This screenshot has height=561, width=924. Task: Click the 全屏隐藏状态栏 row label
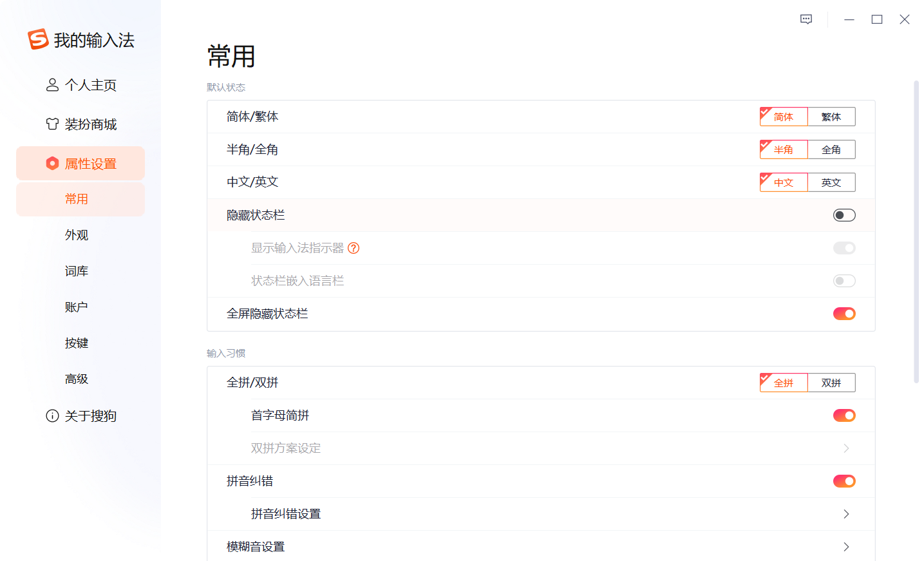click(x=267, y=314)
